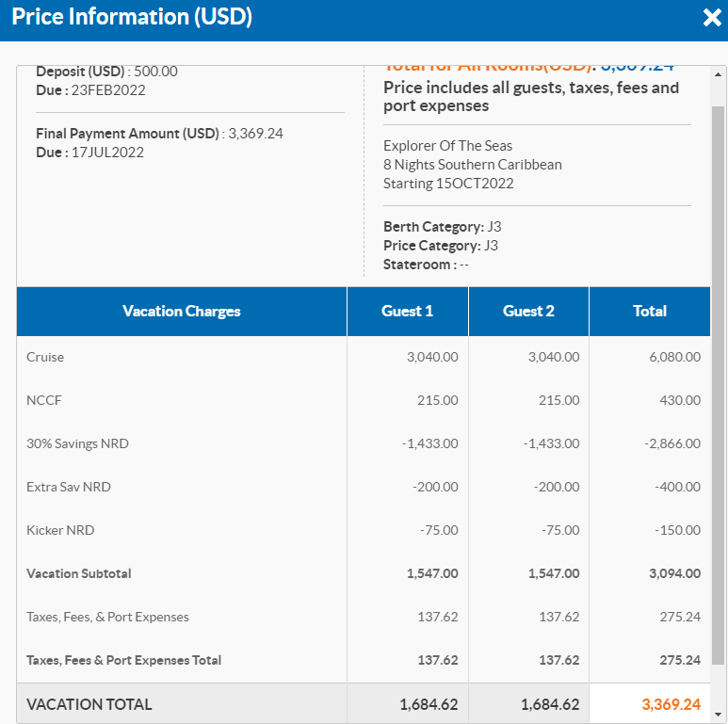
Task: Click the Cruise row label
Action: (x=45, y=357)
